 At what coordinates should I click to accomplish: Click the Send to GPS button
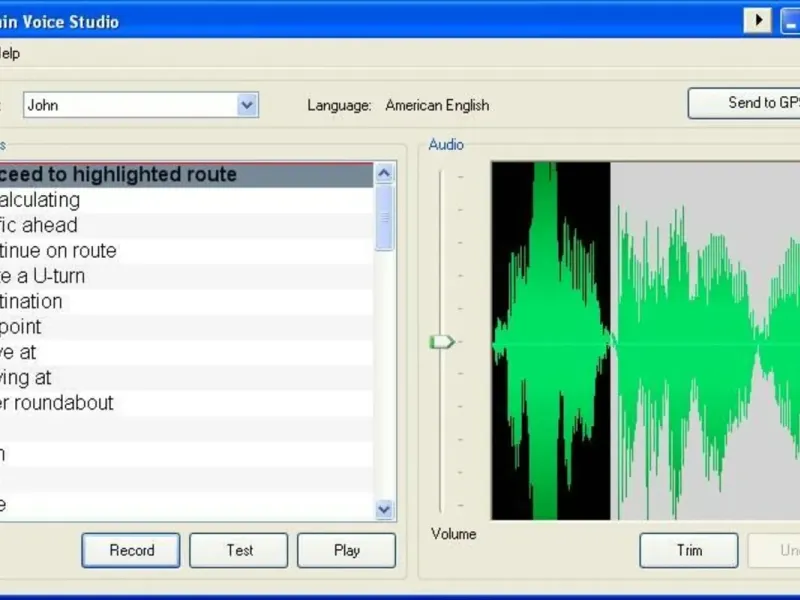coord(744,103)
